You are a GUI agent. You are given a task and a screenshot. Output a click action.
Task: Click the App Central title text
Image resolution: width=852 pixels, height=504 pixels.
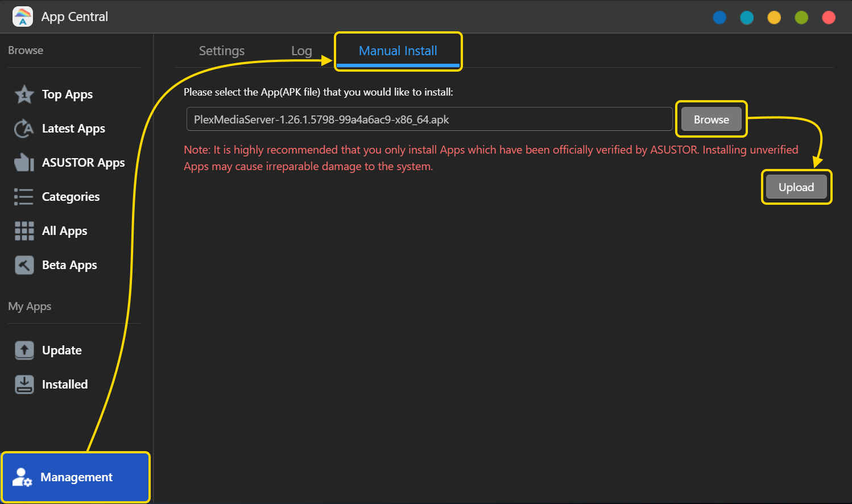pyautogui.click(x=75, y=16)
